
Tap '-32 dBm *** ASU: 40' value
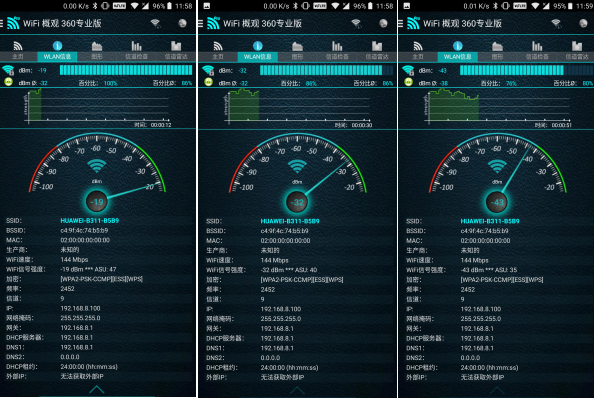(289, 270)
